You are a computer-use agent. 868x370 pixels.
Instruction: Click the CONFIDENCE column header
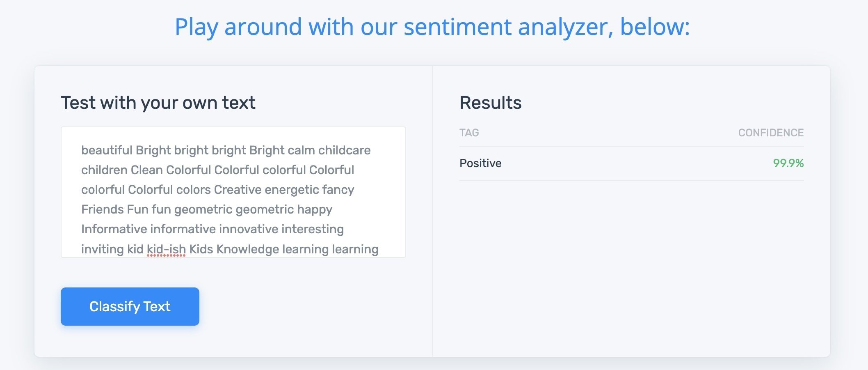(771, 133)
